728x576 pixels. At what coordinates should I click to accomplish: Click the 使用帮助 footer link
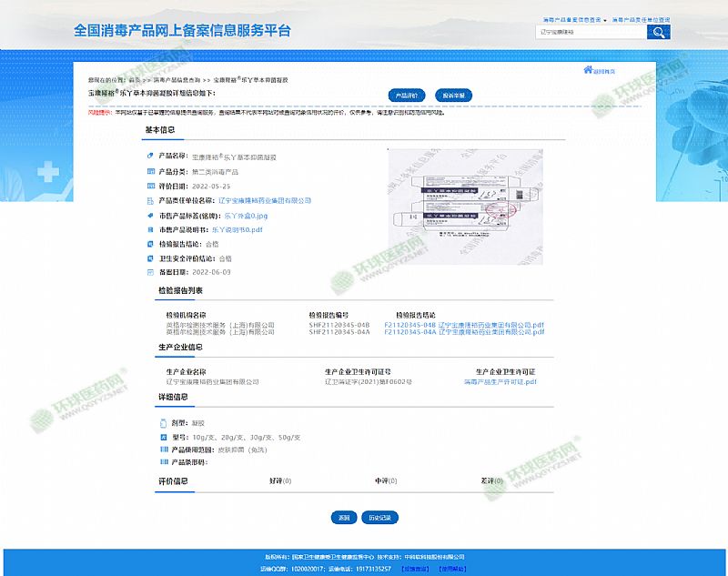tap(452, 569)
